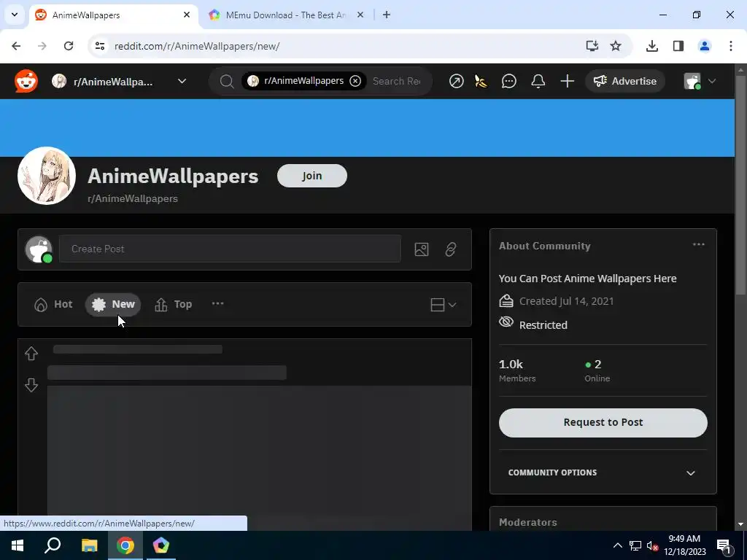Go back to previous page

(16, 46)
